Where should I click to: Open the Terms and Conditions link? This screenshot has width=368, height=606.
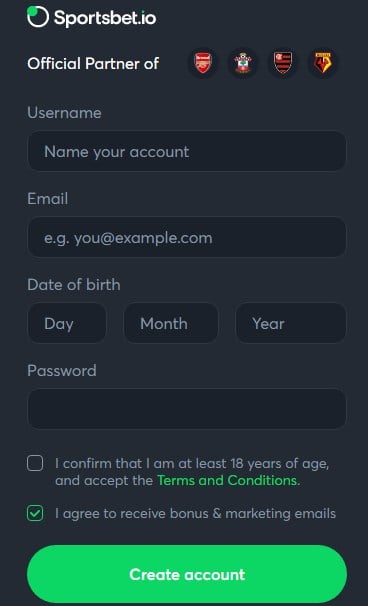coord(228,480)
